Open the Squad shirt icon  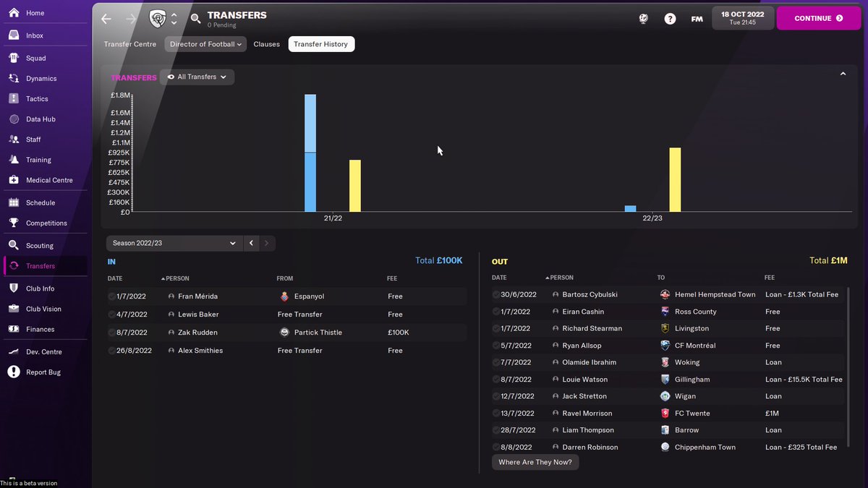[x=13, y=58]
